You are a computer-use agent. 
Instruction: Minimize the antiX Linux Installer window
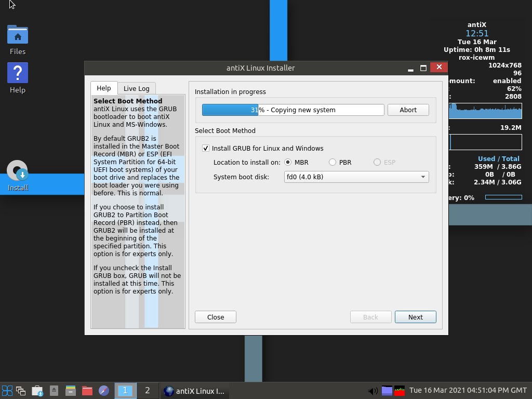(410, 68)
